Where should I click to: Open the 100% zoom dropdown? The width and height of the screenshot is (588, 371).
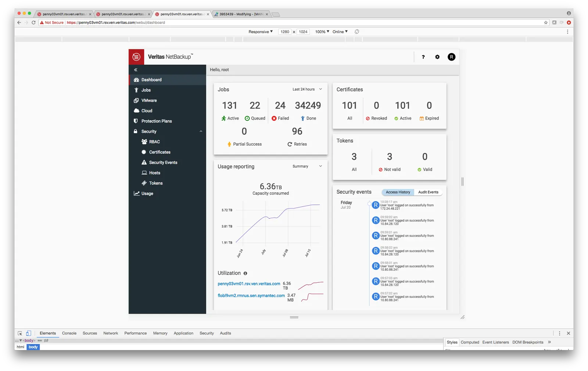pos(322,32)
